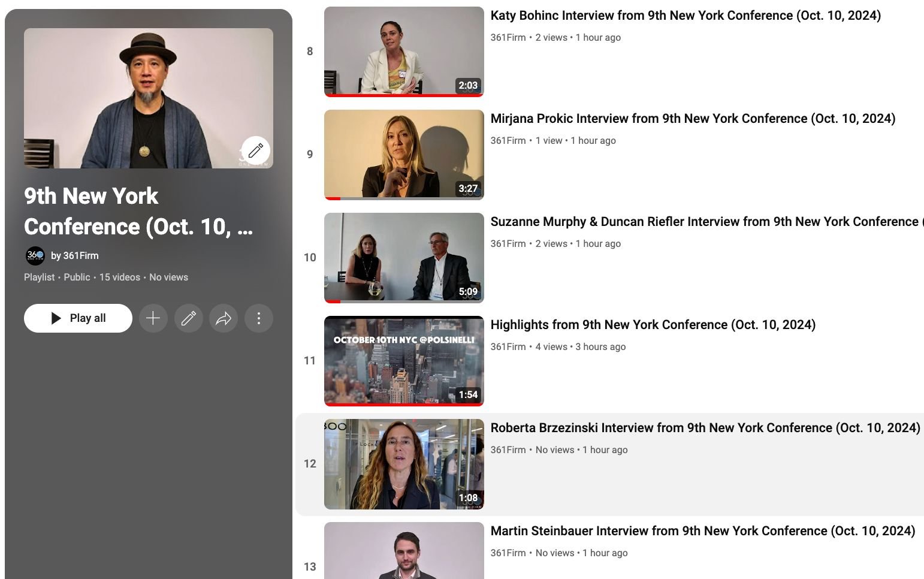Click '1 view • 1 hour ago' text
The image size is (924, 579).
pyautogui.click(x=576, y=141)
